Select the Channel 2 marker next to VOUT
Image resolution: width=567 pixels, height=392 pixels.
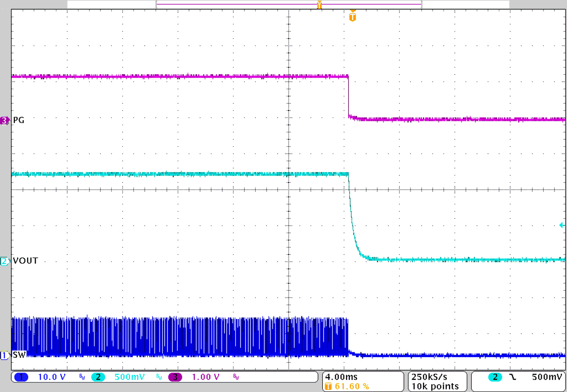tap(5, 260)
